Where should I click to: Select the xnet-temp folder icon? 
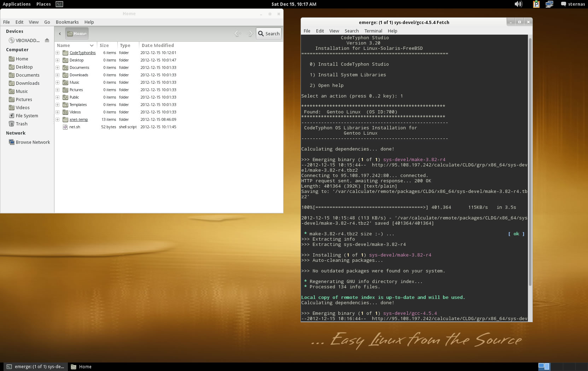65,119
